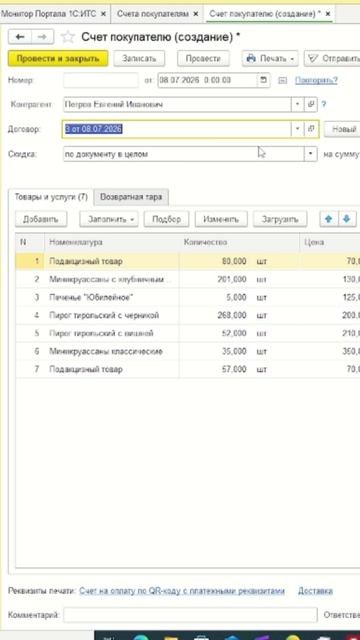Click the Провести button

click(203, 58)
